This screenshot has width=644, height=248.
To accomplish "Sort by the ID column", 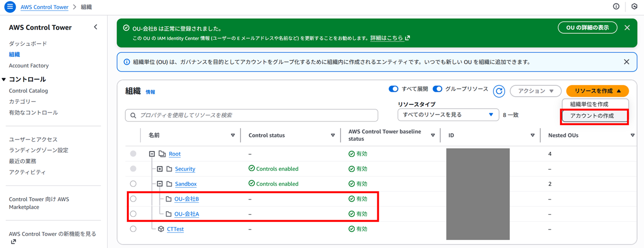I will coord(533,135).
